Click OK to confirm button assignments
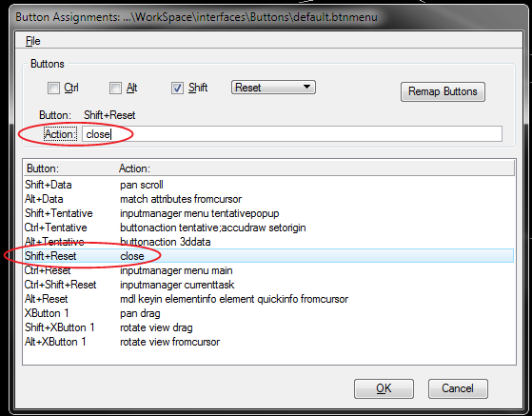532x416 pixels. point(384,388)
